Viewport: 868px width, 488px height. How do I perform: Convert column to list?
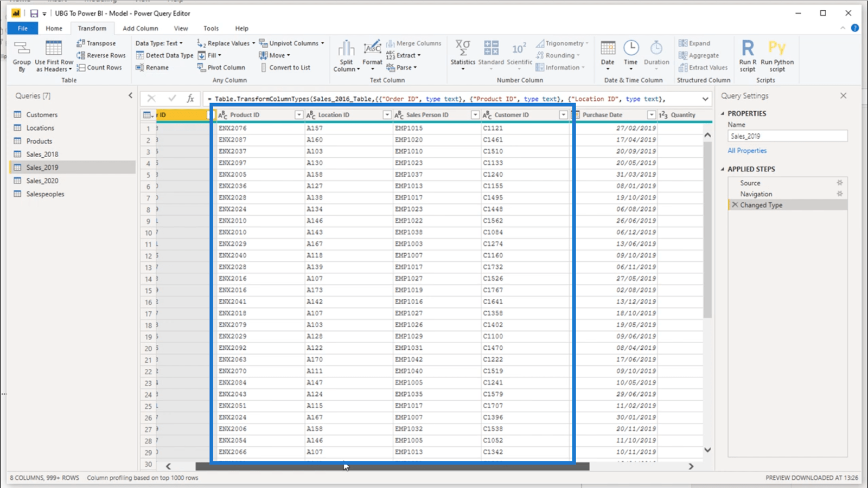point(285,68)
